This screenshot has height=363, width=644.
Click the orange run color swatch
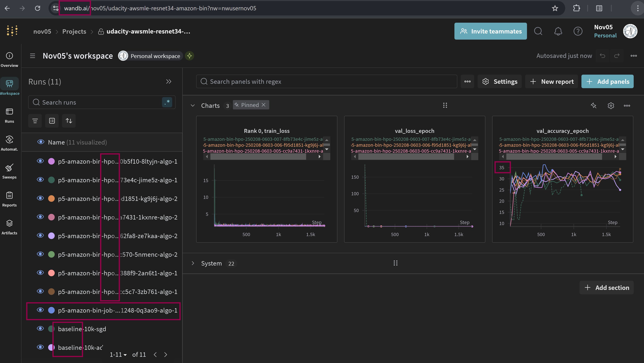51,199
